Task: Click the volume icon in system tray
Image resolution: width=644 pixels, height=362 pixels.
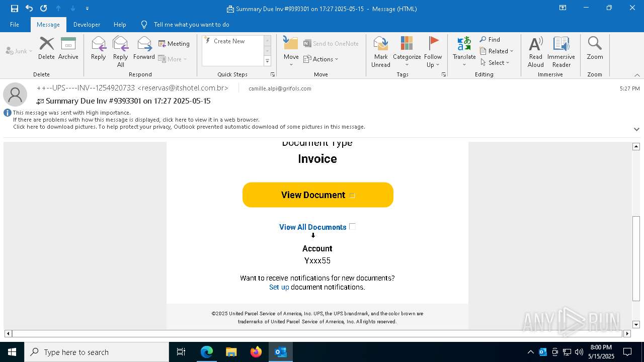Action: pyautogui.click(x=579, y=352)
